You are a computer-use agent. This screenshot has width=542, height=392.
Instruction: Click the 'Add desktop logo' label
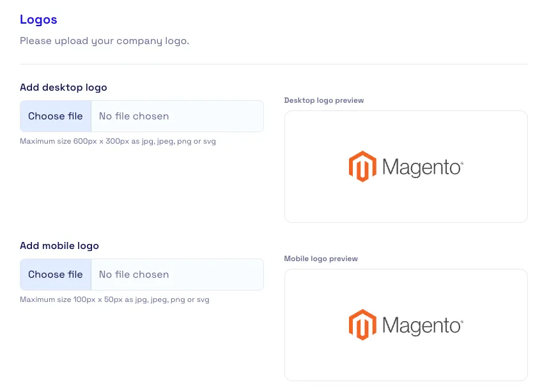[x=63, y=87]
